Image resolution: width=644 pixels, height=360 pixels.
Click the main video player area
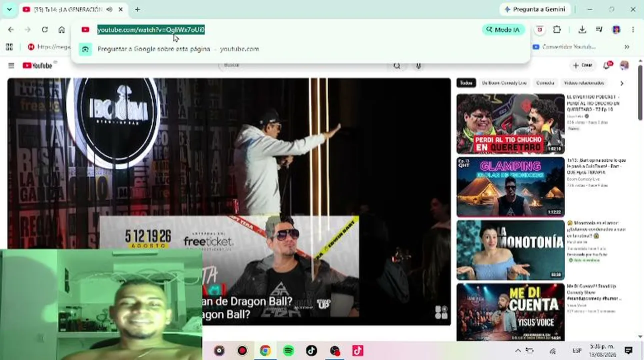click(x=229, y=201)
